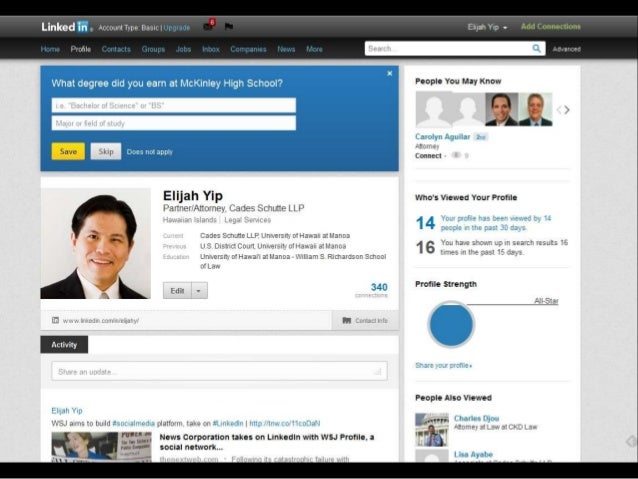Click the Major or field of study field
This screenshot has height=479, width=638.
pyautogui.click(x=174, y=123)
